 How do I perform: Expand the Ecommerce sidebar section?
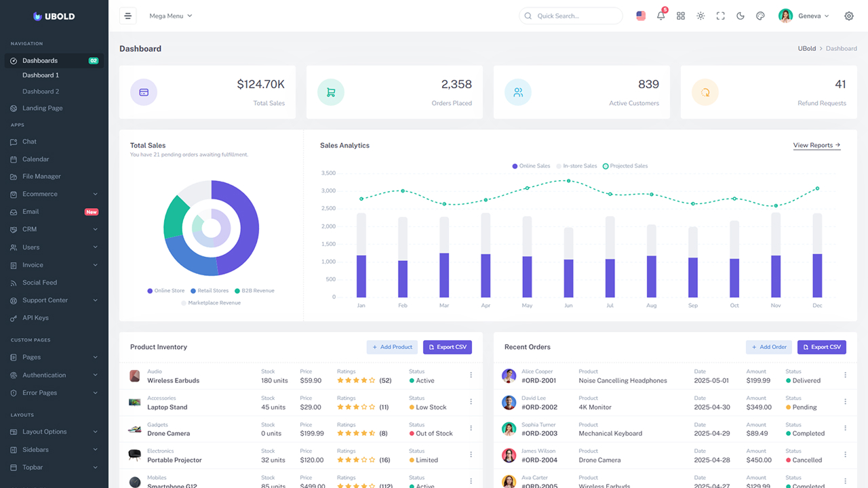tap(54, 194)
